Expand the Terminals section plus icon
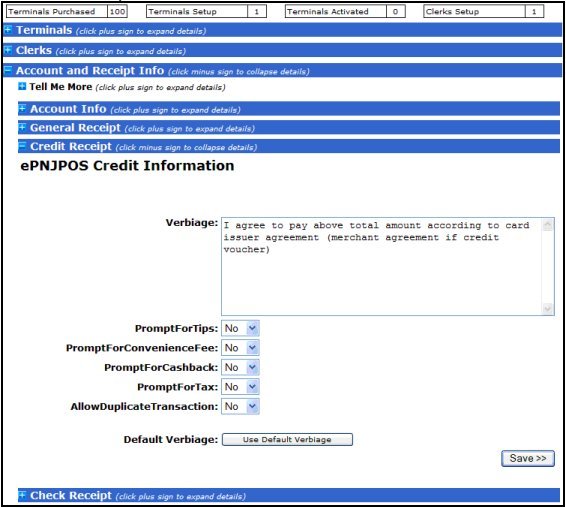 [8, 30]
